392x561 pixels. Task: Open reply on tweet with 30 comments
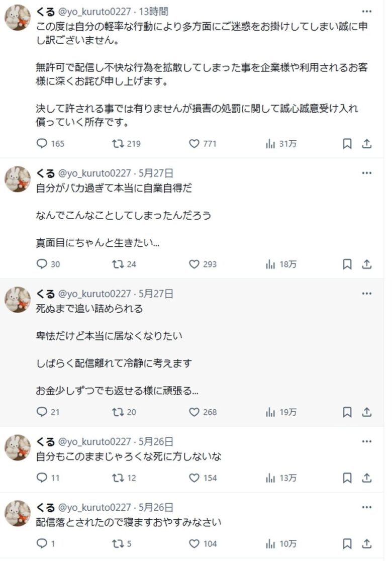click(x=43, y=264)
